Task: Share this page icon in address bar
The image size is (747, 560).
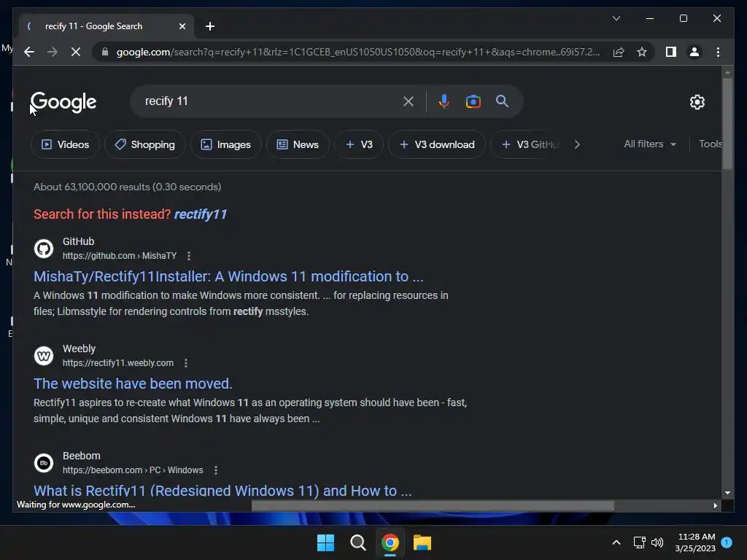Action: click(x=619, y=52)
